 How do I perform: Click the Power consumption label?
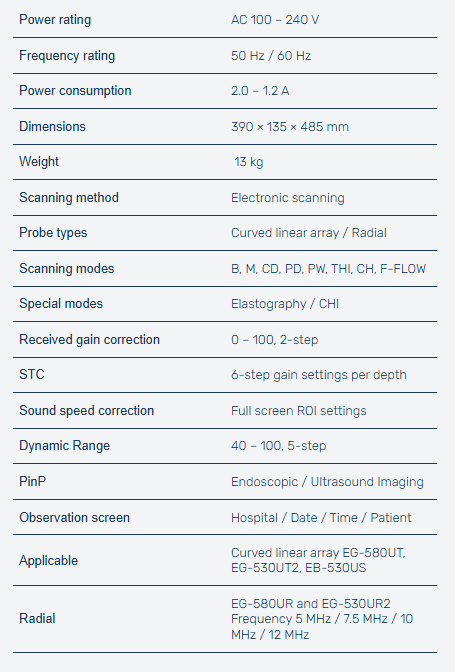pyautogui.click(x=75, y=91)
